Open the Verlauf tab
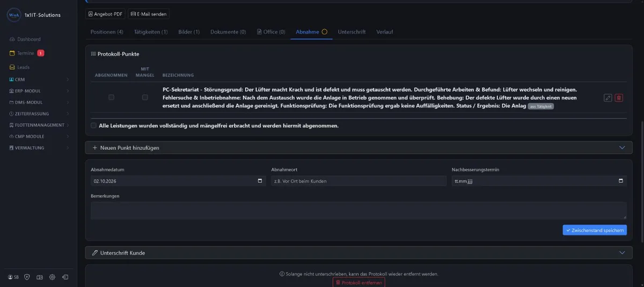This screenshot has width=644, height=287. (385, 32)
